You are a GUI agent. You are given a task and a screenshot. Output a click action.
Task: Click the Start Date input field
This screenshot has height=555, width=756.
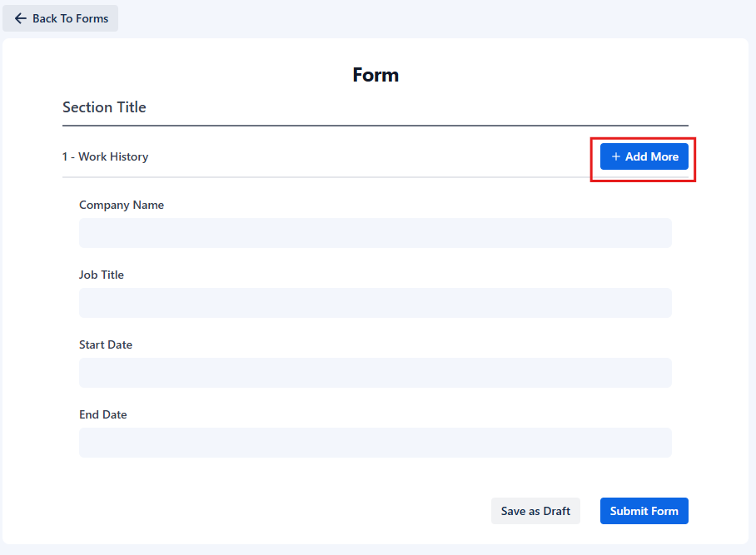375,373
